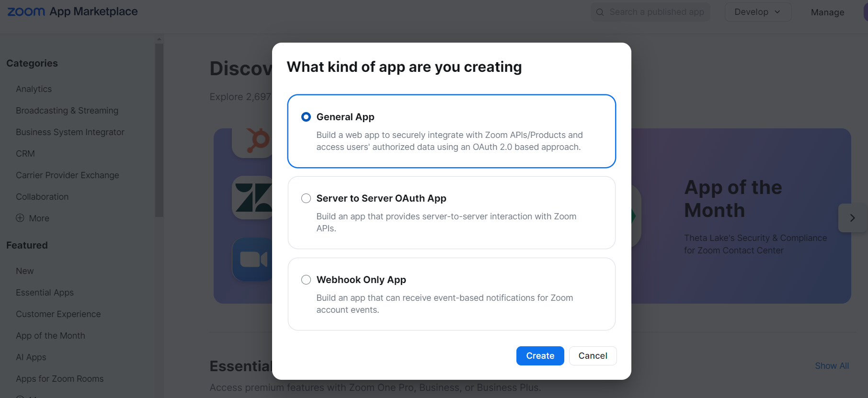Select the General App radio button
The width and height of the screenshot is (868, 398).
click(306, 116)
